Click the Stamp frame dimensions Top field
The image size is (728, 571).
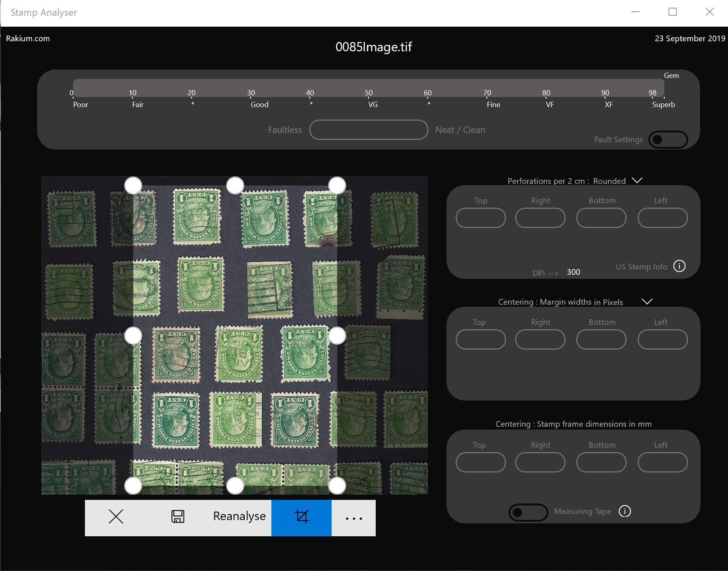[481, 462]
